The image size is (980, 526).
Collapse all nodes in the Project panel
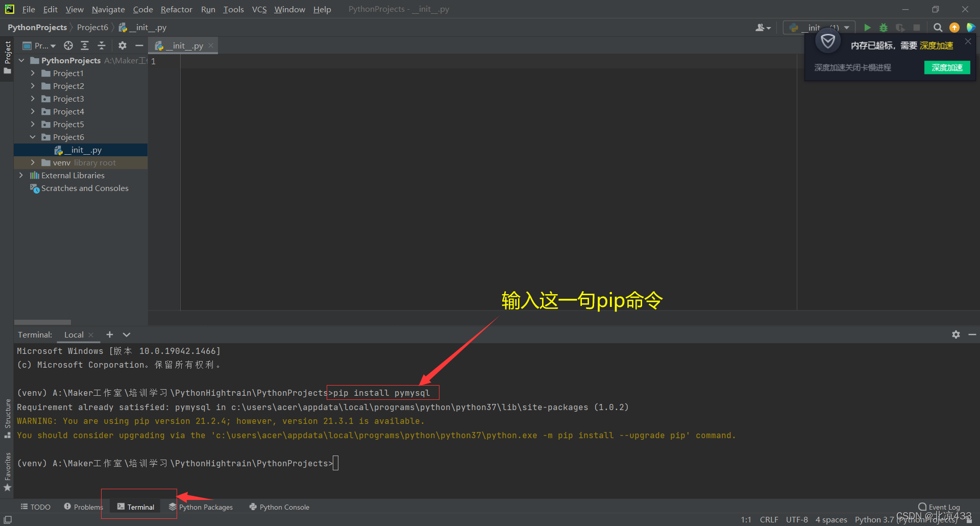coord(101,45)
